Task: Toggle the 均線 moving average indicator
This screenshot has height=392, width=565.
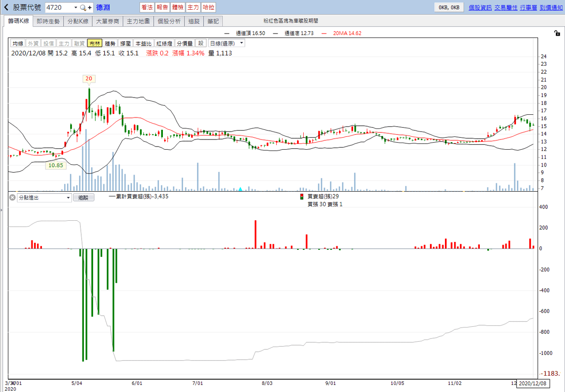Action: tap(18, 43)
